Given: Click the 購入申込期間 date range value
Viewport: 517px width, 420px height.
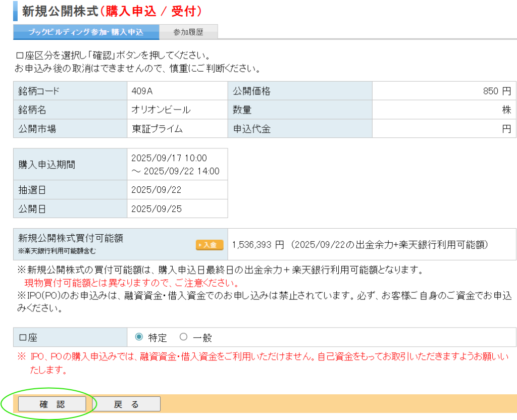Looking at the screenshot, I should [x=175, y=165].
